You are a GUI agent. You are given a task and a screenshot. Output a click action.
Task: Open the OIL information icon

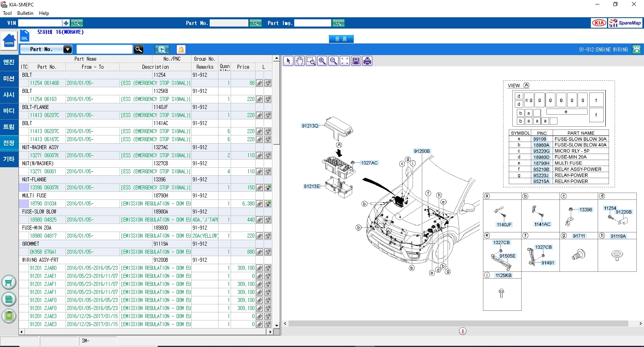[25, 35]
